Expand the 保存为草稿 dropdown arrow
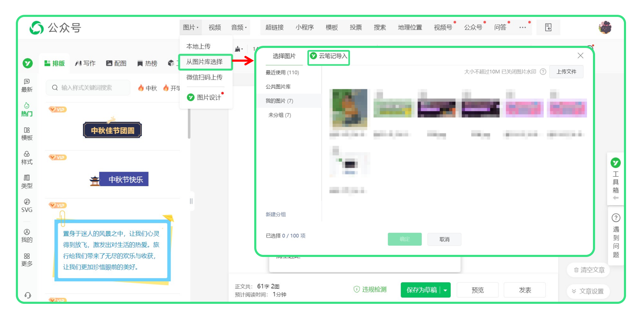 tap(445, 290)
